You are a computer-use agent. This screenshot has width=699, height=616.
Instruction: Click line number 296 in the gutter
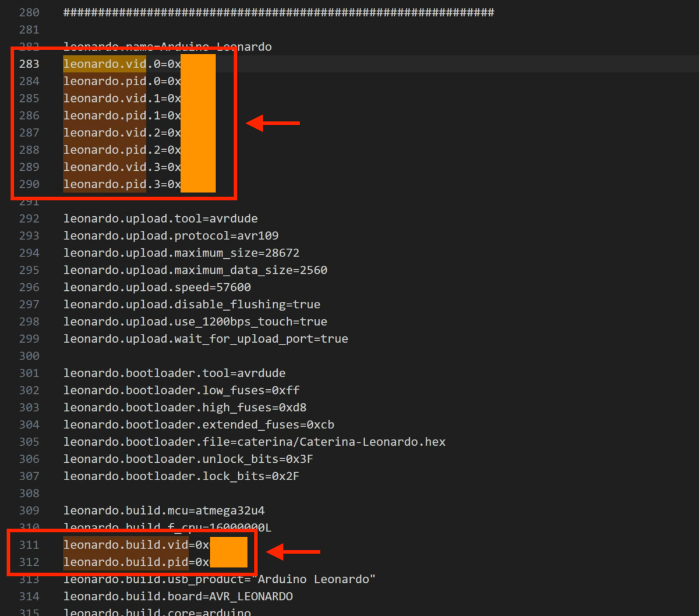[x=29, y=287]
